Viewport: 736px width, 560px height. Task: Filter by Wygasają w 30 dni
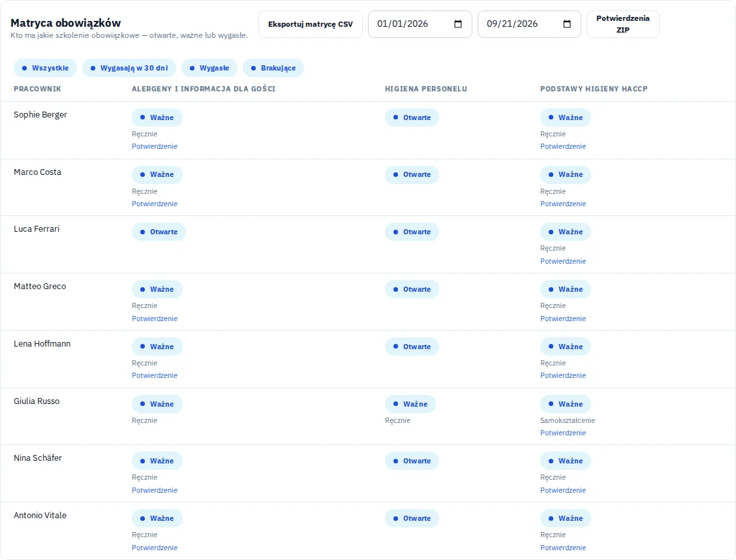click(x=129, y=68)
